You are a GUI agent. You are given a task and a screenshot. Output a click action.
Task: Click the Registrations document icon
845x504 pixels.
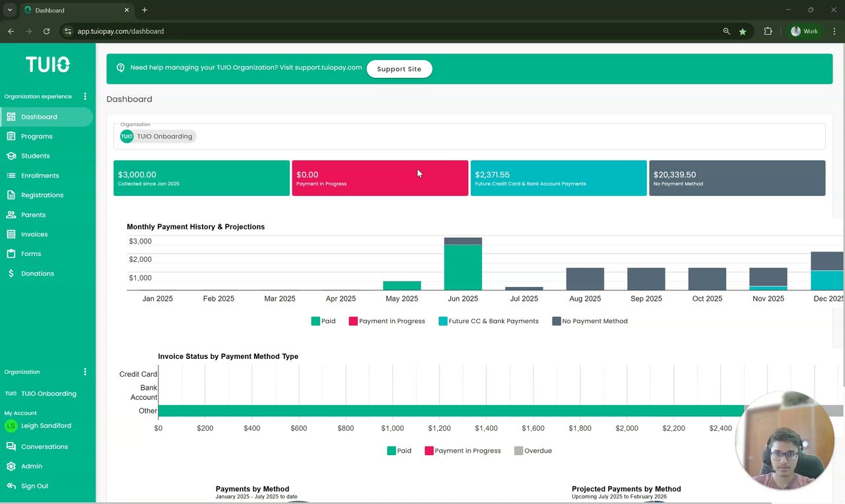11,195
